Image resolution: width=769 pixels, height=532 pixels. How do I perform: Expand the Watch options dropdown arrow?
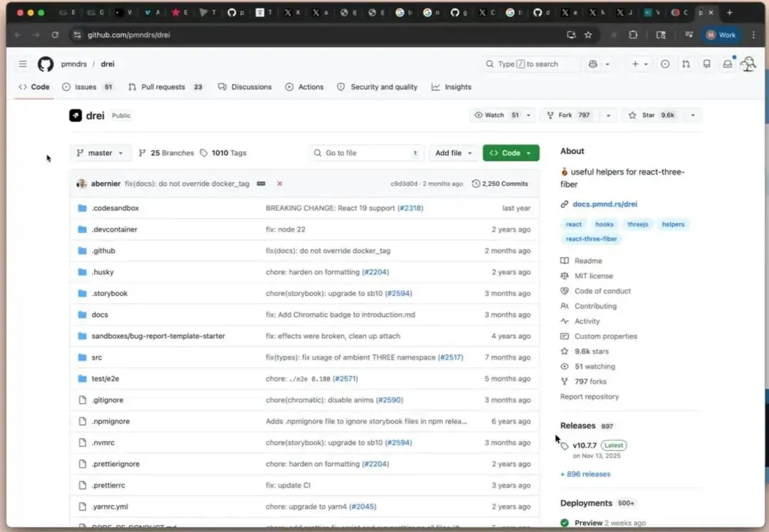click(528, 115)
